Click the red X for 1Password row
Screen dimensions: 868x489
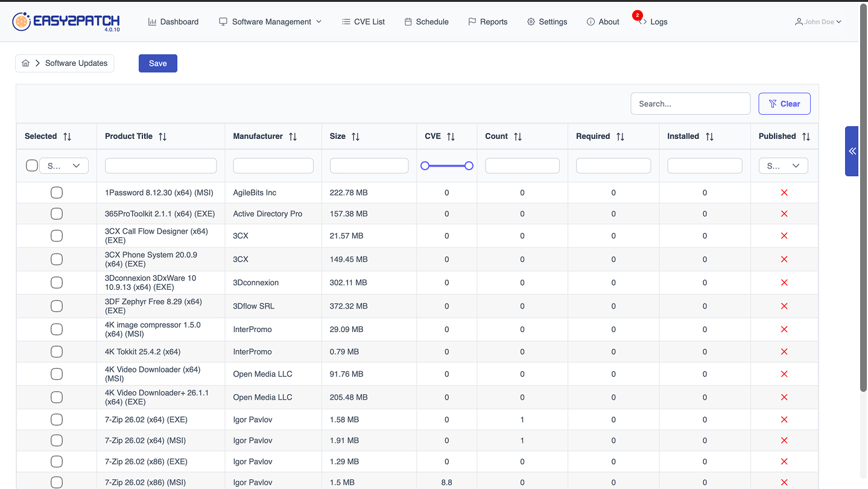784,193
